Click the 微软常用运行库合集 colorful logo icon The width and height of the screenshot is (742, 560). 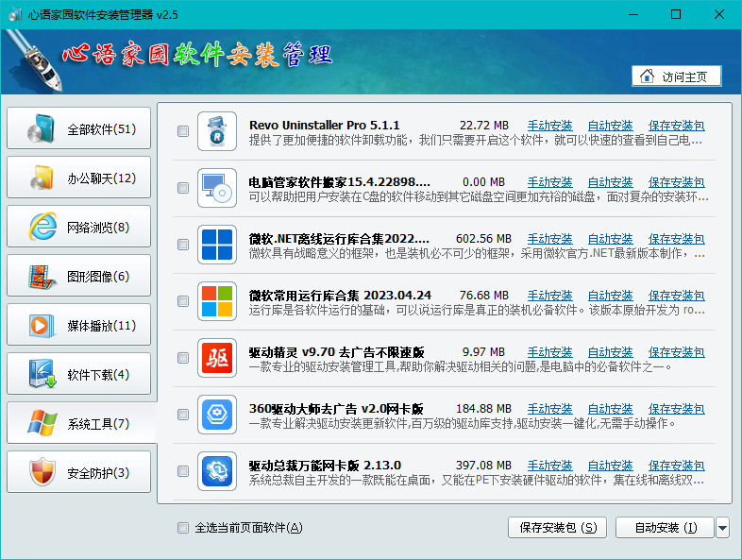coord(217,301)
